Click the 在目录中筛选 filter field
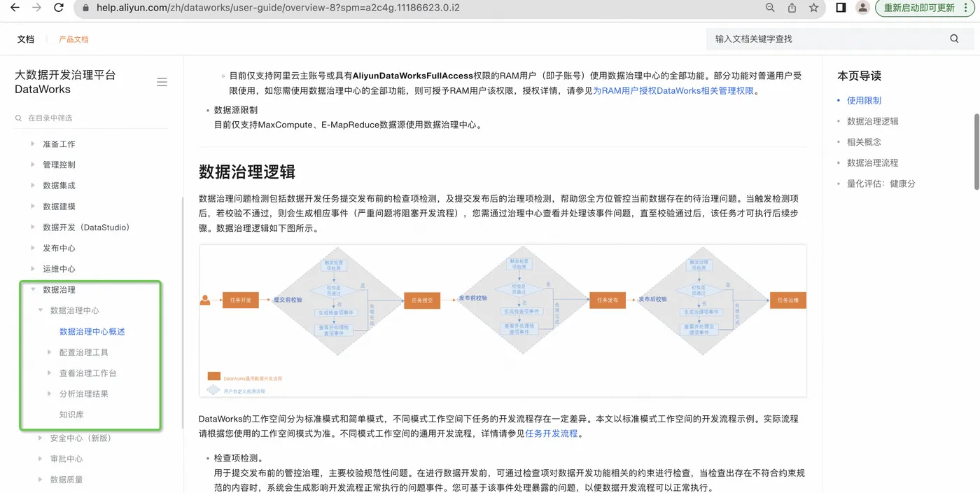 pos(91,118)
